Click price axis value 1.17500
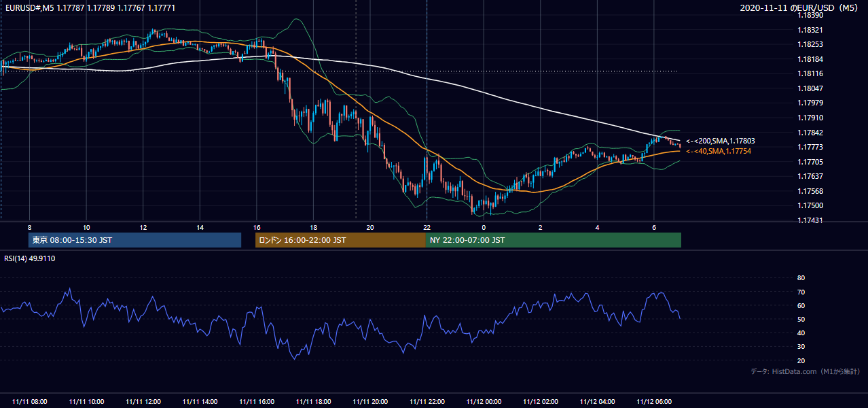This screenshot has width=868, height=408. tap(811, 205)
